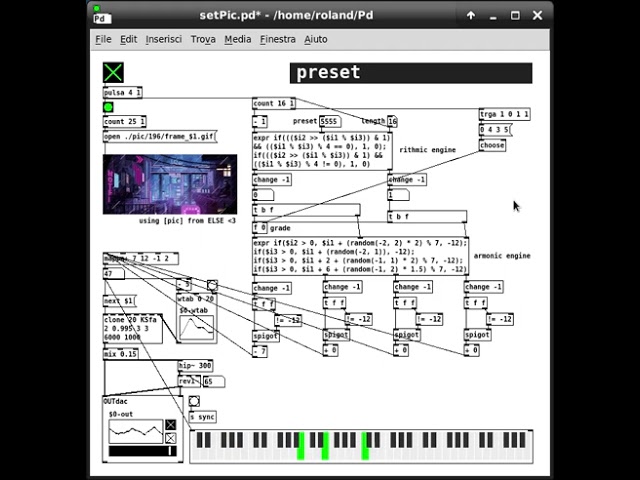Click the cyberpunk city picture
Viewport: 640px width, 480px height.
tap(170, 184)
